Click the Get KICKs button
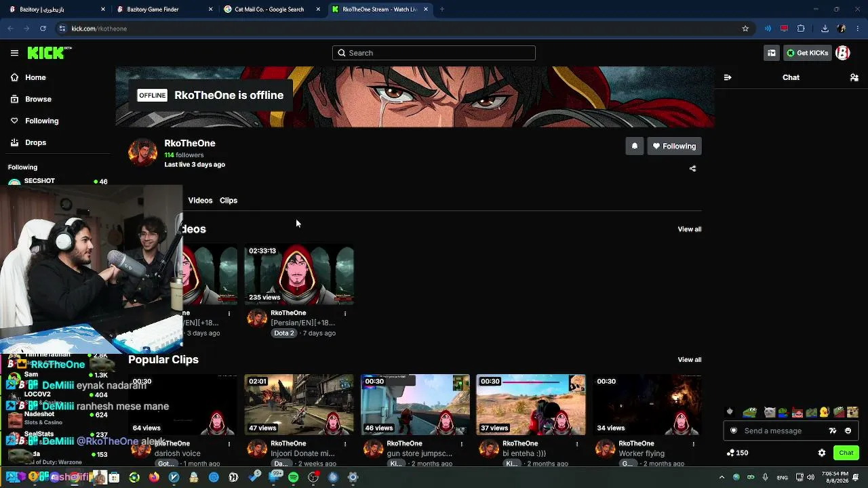Viewport: 868px width, 488px height. tap(808, 53)
